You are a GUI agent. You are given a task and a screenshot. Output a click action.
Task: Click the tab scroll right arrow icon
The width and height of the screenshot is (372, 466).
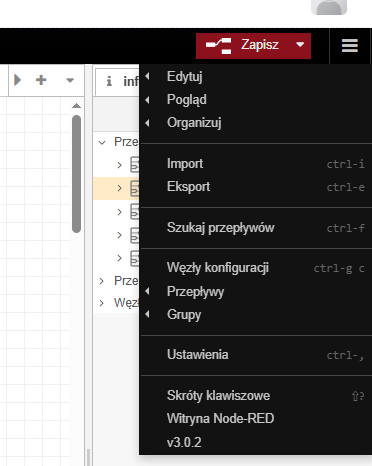click(x=17, y=80)
